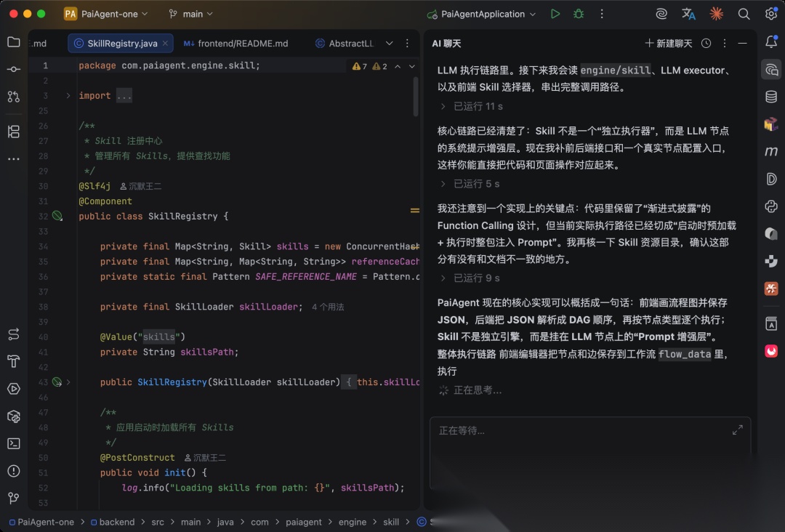Open the Database tool window
Viewport: 785px width, 532px height.
coord(771,97)
